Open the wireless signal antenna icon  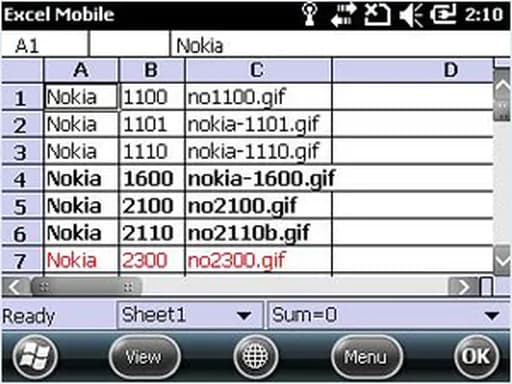309,15
